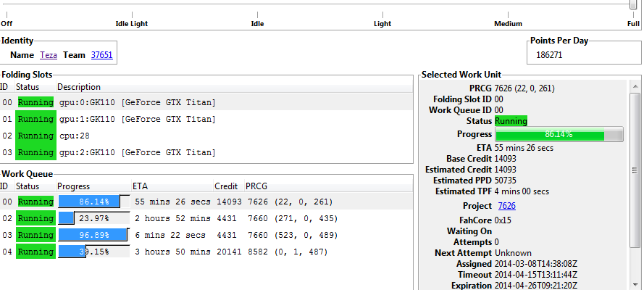Select work queue row with 39.15% progress

tap(206, 252)
